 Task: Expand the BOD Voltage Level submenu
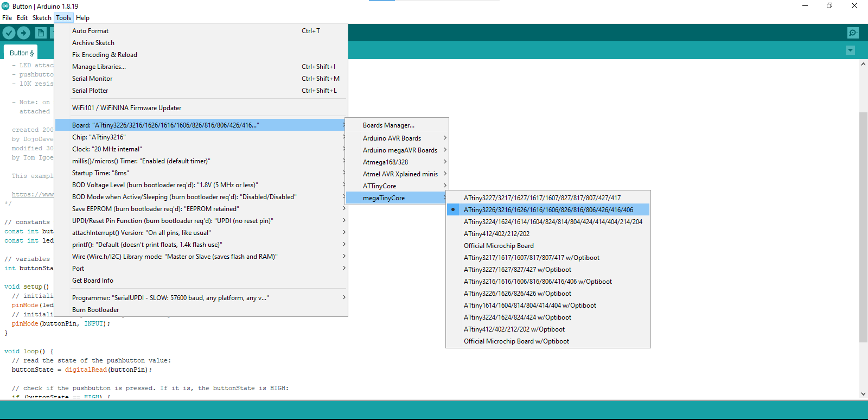pyautogui.click(x=201, y=185)
